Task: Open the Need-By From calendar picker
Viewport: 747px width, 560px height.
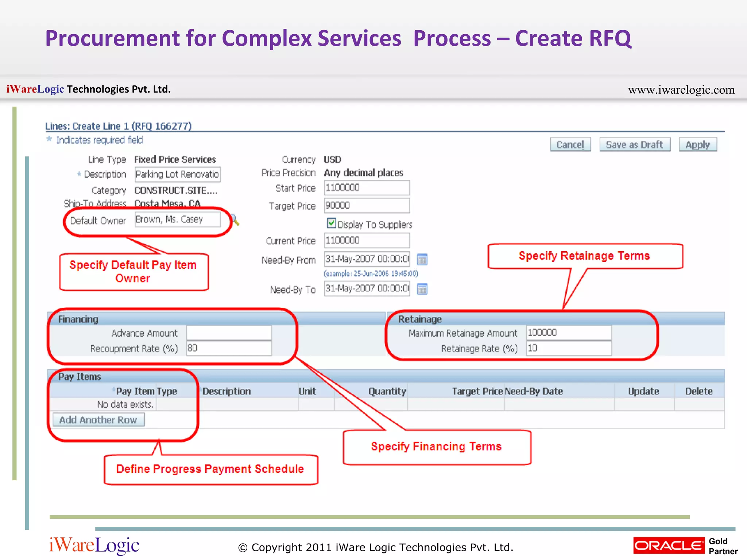Action: click(422, 260)
